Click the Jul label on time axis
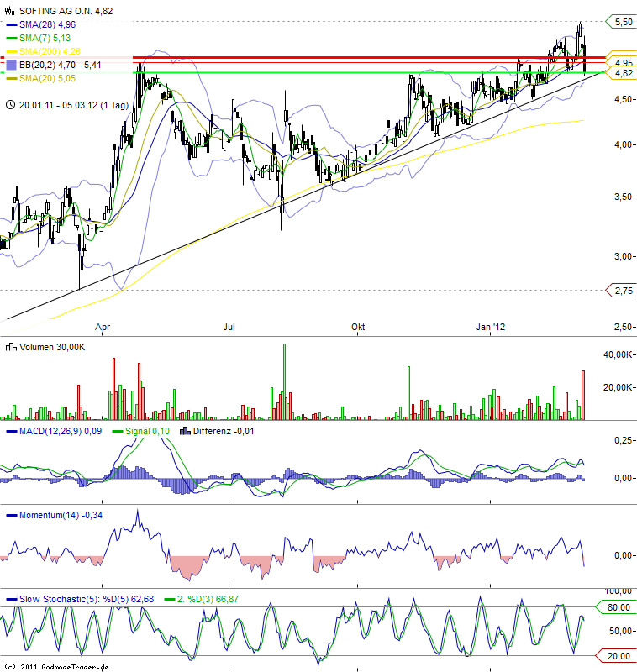The height and width of the screenshot is (672, 637). [x=229, y=327]
